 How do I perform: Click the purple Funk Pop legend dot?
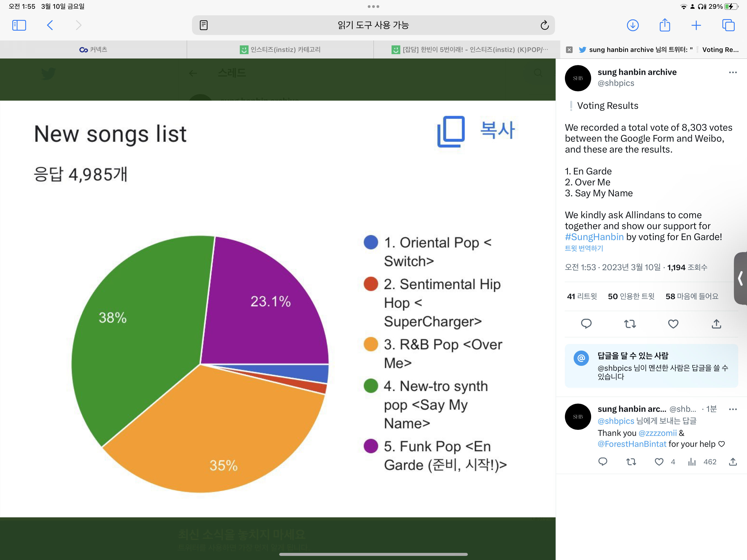coord(370,446)
